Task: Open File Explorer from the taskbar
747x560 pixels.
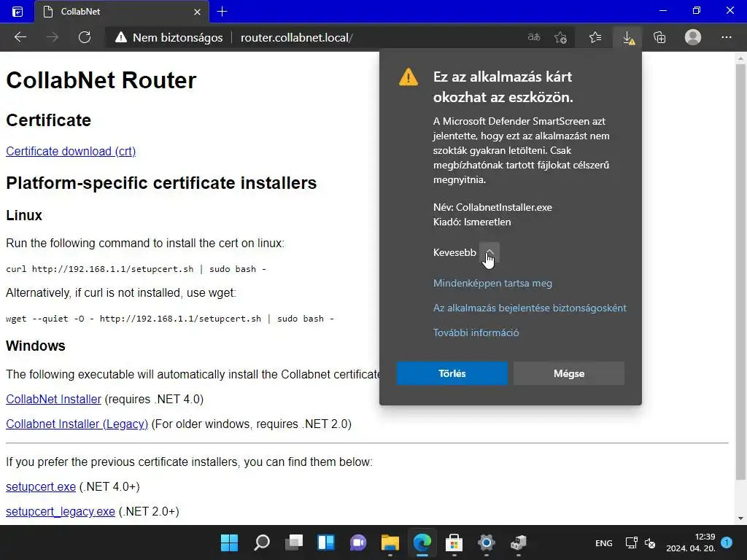Action: click(x=390, y=542)
